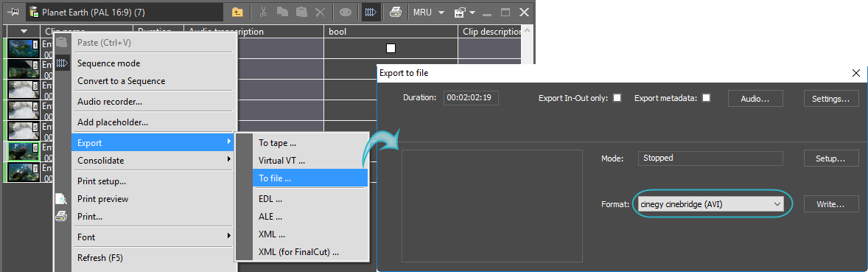Click the Write... button
Image resolution: width=868 pixels, height=272 pixels.
831,204
